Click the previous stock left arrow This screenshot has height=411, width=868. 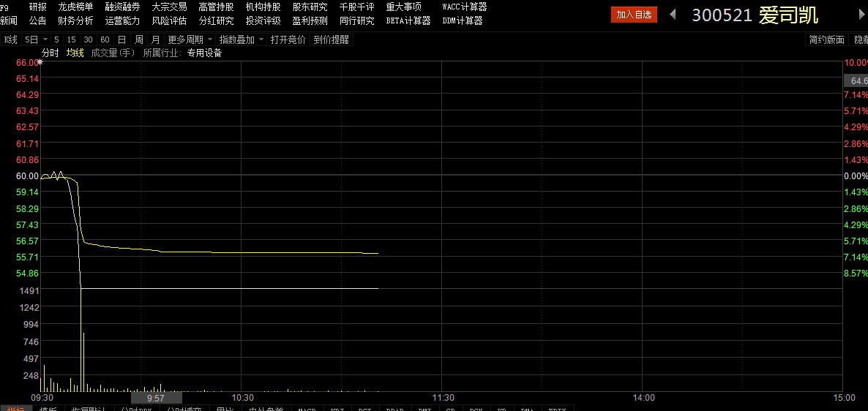point(673,15)
